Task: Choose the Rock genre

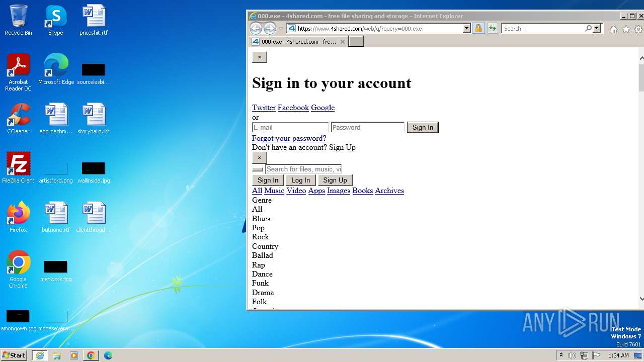Action: (x=261, y=237)
